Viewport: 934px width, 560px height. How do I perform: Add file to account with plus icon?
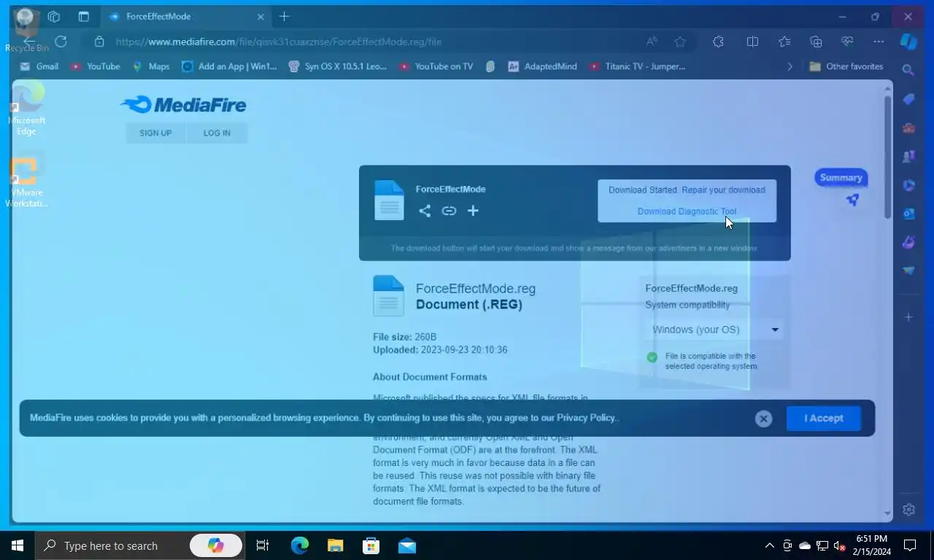click(473, 211)
